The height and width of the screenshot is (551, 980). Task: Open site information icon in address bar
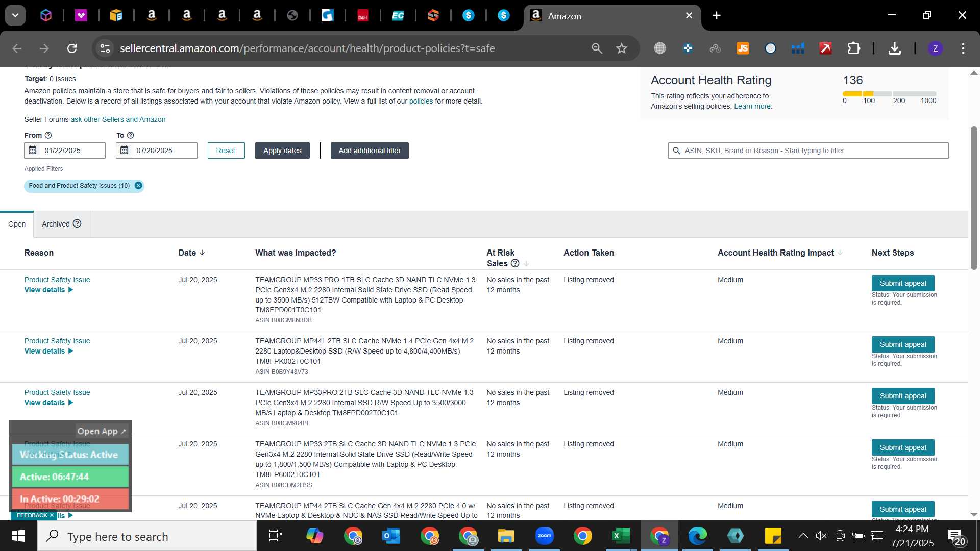pos(105,48)
